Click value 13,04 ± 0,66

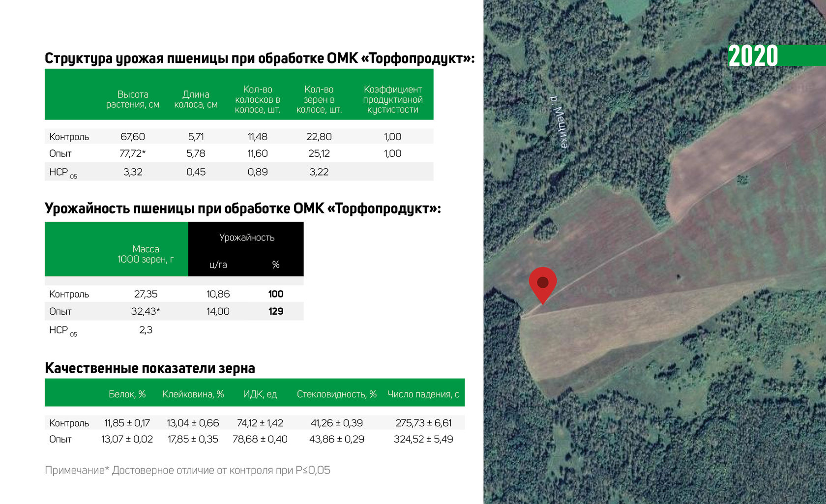(193, 423)
